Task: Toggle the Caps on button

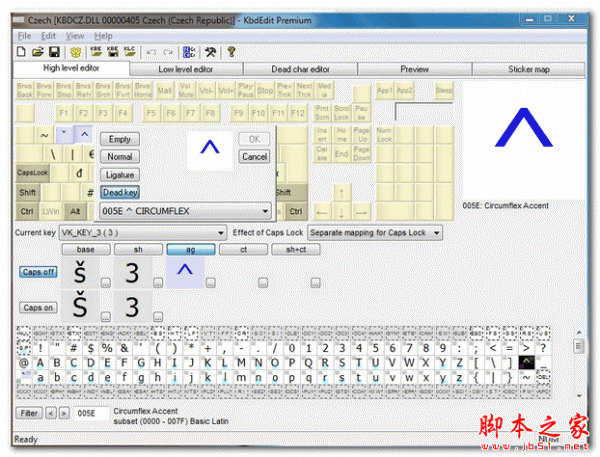Action: click(x=38, y=308)
